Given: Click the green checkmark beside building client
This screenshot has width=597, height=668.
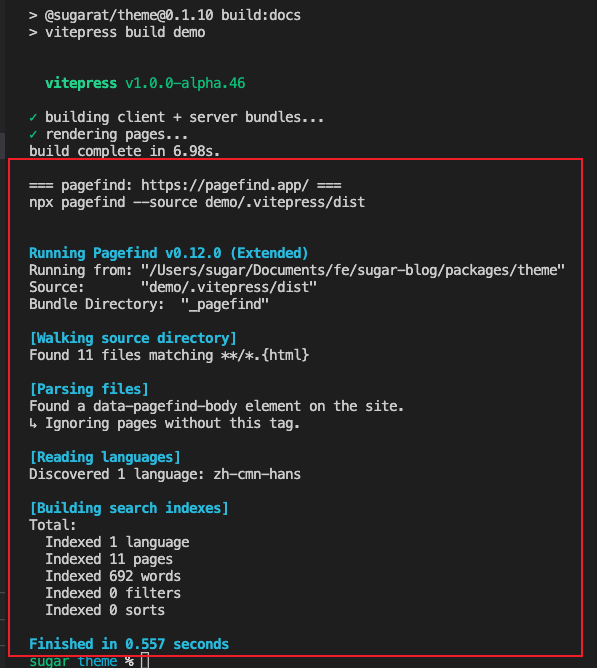Looking at the screenshot, I should tap(33, 117).
